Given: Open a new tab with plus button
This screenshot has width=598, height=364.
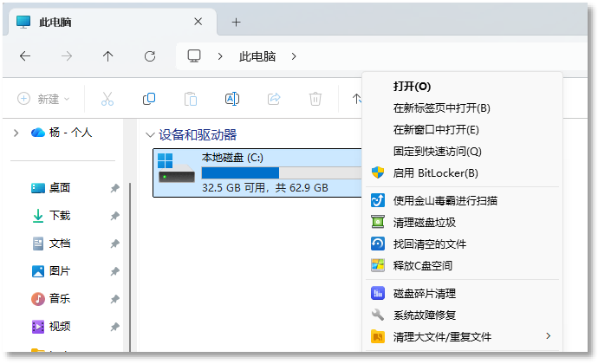Looking at the screenshot, I should pyautogui.click(x=236, y=23).
